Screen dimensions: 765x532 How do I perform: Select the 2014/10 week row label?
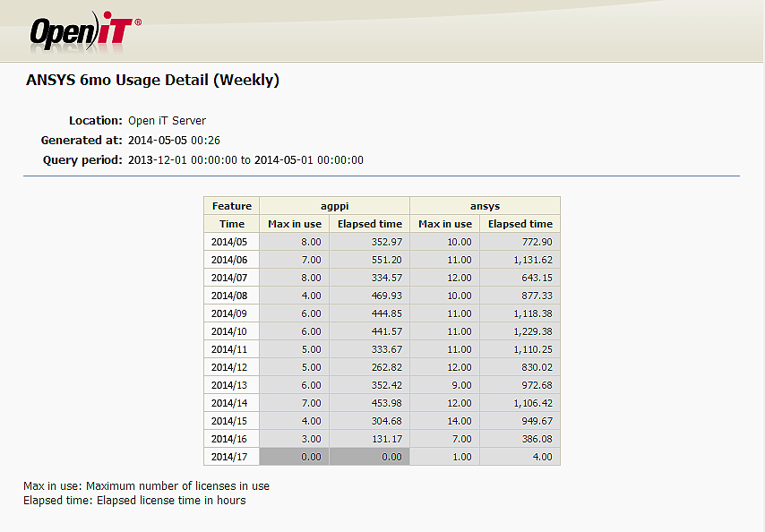point(232,331)
